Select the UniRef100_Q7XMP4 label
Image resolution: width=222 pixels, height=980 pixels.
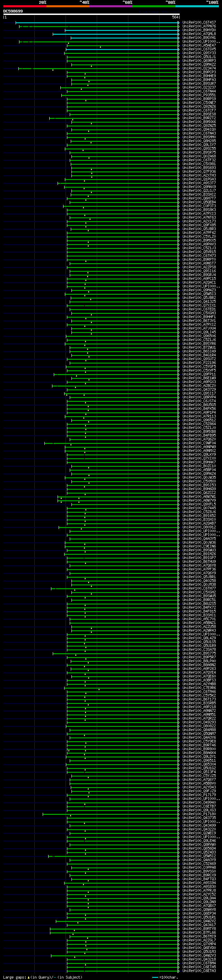[199, 944]
